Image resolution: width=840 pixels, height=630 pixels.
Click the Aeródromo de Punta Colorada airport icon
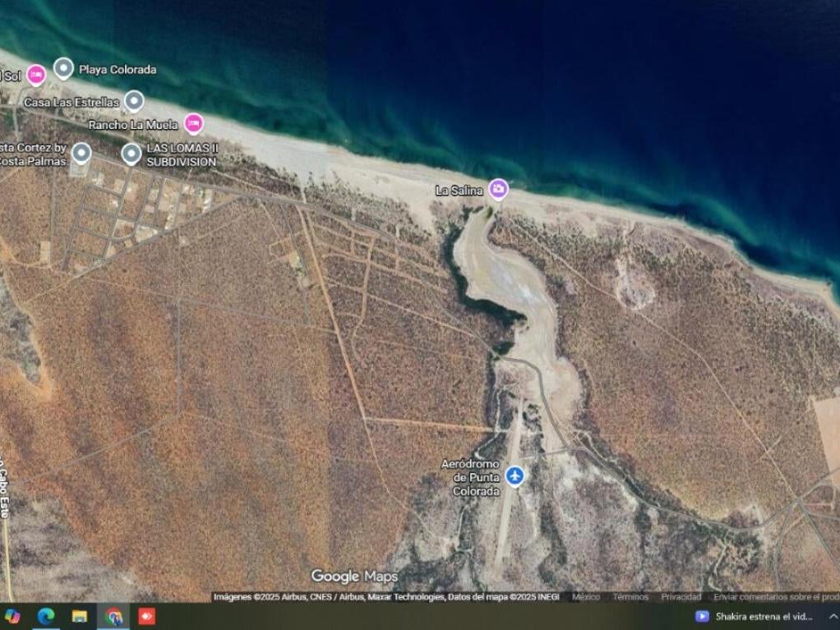pos(515,476)
